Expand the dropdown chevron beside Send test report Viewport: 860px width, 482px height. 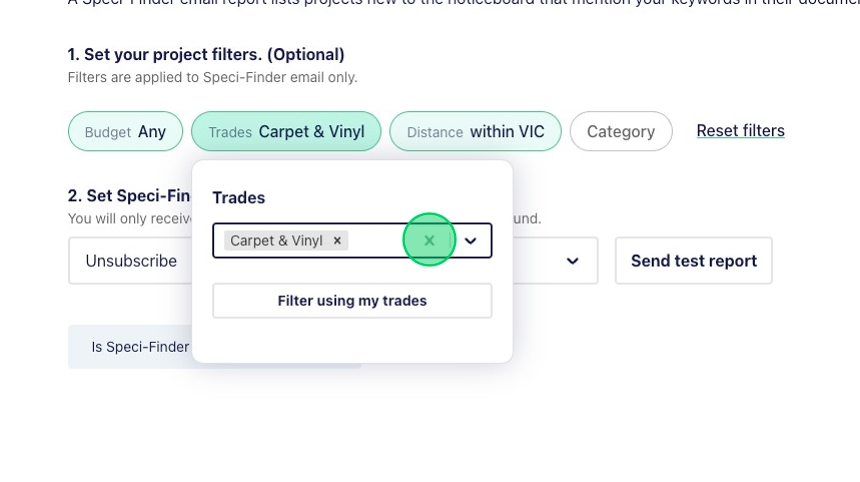pyautogui.click(x=572, y=261)
